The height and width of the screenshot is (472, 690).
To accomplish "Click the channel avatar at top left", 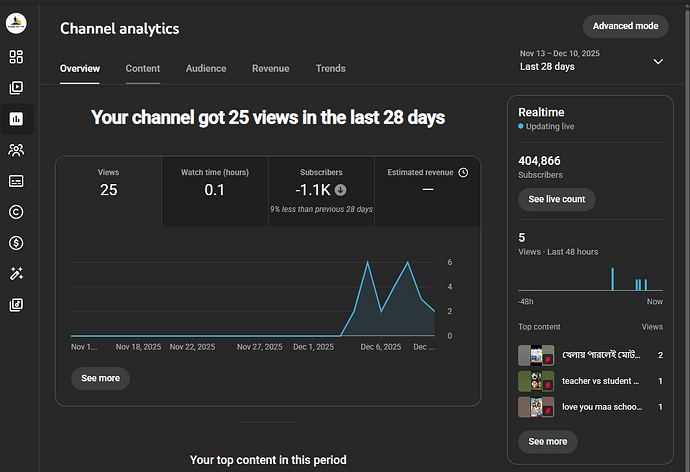I will click(16, 23).
